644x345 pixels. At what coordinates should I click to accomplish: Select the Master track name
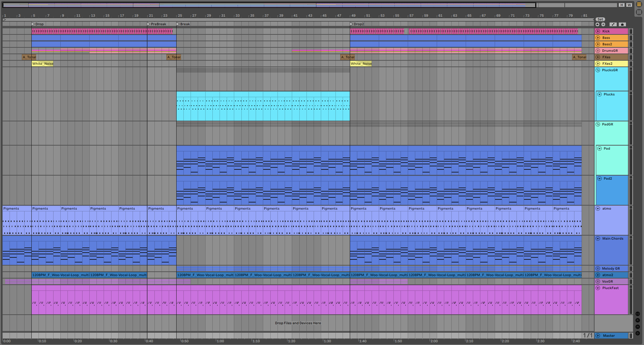(609, 336)
